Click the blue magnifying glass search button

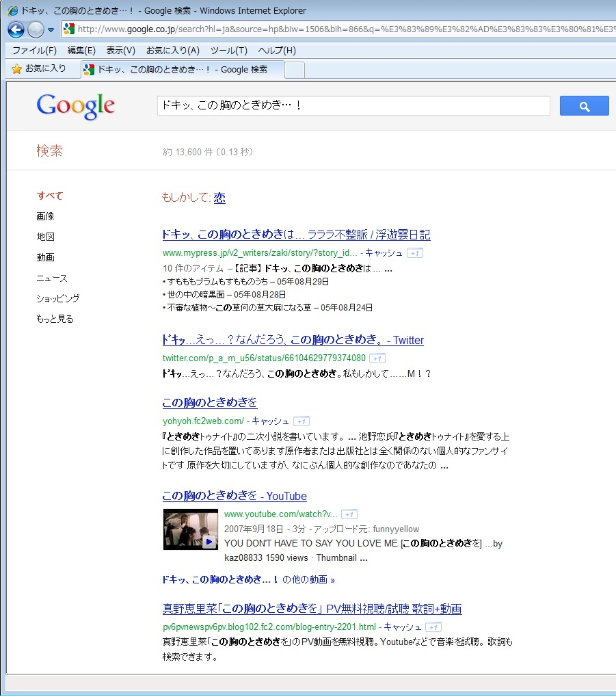pos(583,105)
